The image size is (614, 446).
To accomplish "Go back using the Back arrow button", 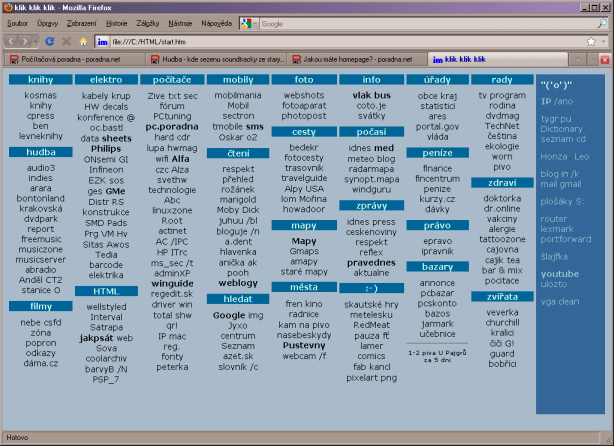I will pos(13,41).
